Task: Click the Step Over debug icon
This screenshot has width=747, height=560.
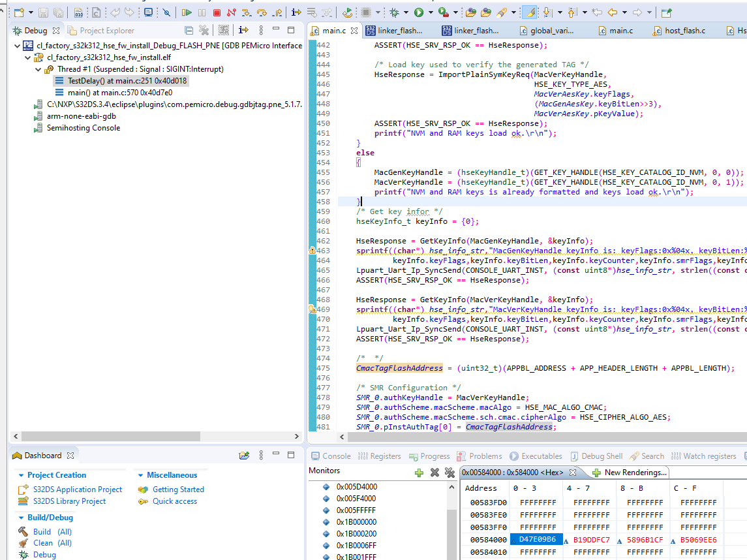Action: click(262, 12)
